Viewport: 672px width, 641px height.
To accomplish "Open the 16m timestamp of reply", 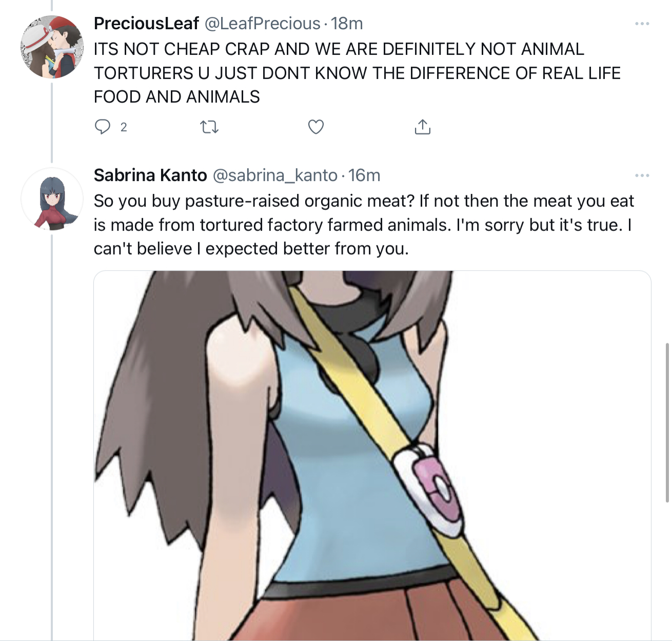I will pos(364,176).
